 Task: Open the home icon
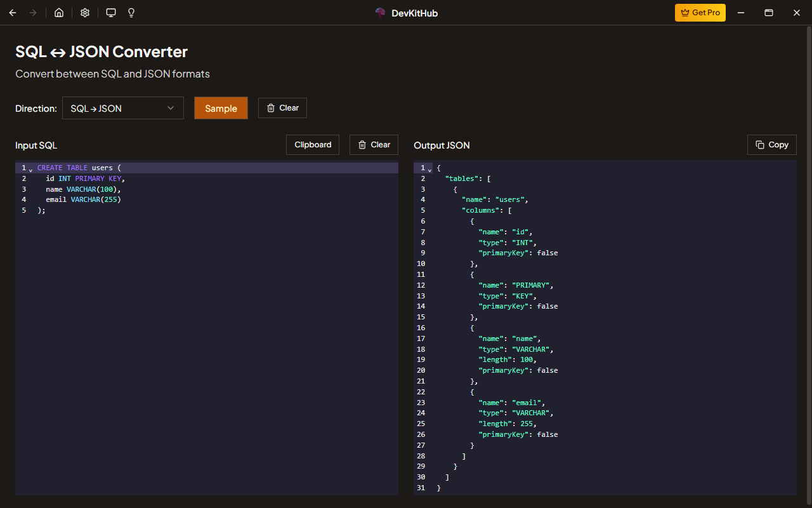[59, 13]
